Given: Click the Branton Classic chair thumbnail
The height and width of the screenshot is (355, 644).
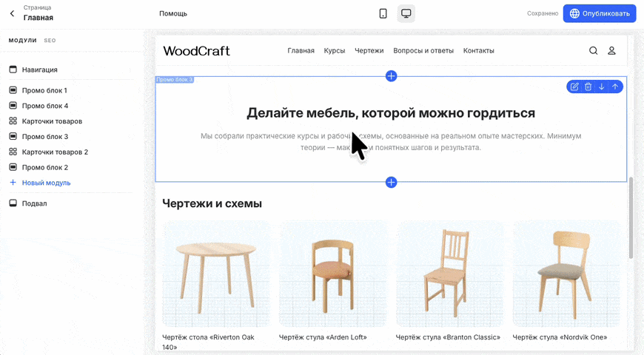Looking at the screenshot, I should 450,274.
